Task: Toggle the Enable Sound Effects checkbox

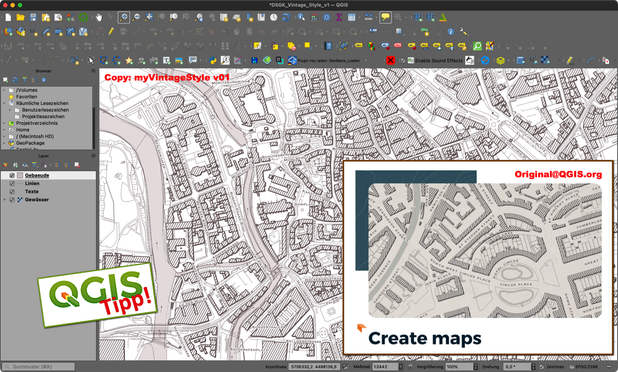Action: click(403, 60)
